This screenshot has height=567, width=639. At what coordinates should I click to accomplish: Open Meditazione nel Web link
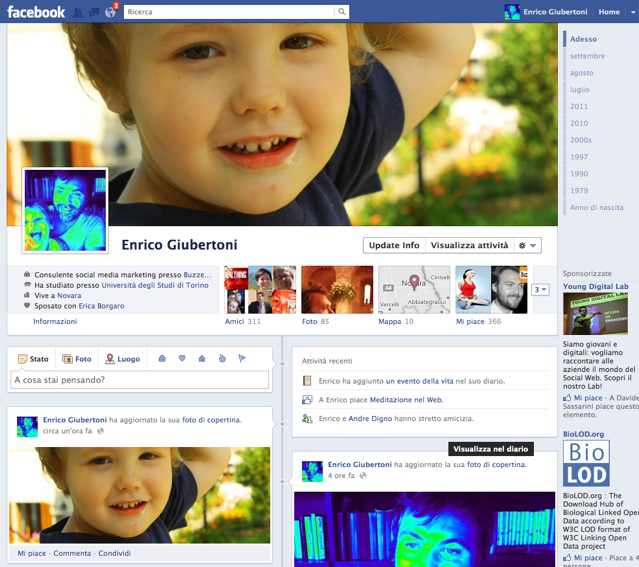(406, 400)
